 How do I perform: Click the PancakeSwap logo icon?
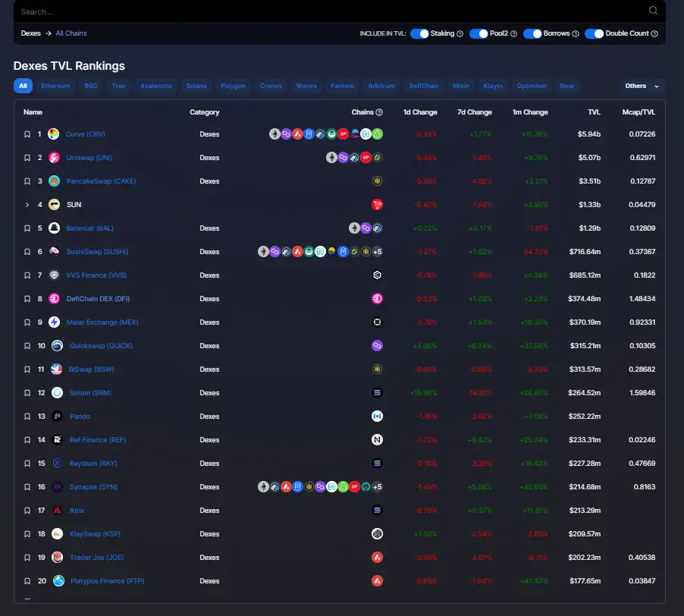click(54, 181)
